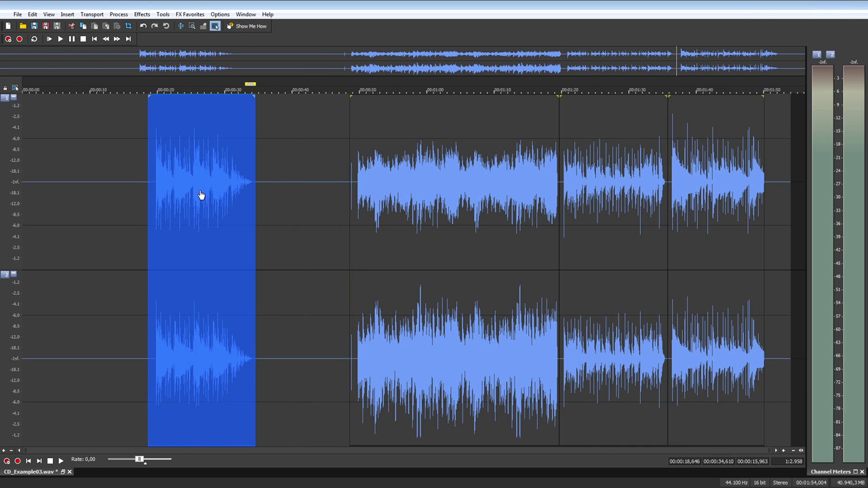This screenshot has width=868, height=488.
Task: Select the Crop tool icon
Action: tap(128, 26)
